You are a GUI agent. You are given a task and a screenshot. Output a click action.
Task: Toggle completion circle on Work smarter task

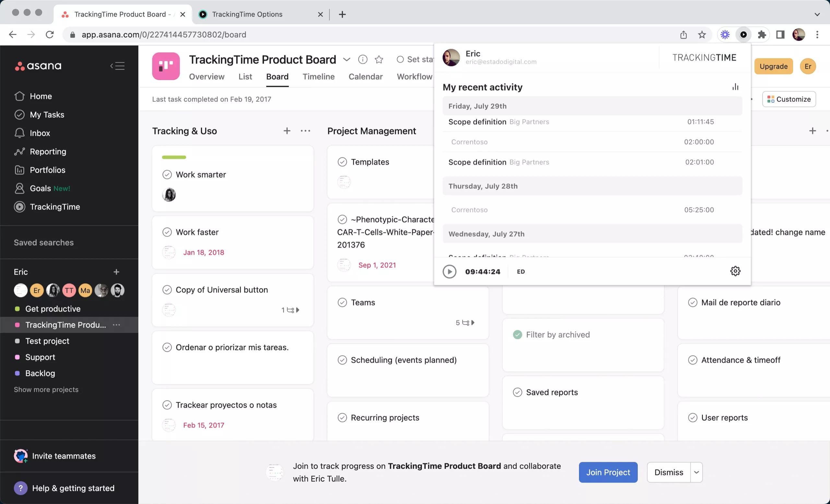[167, 174]
